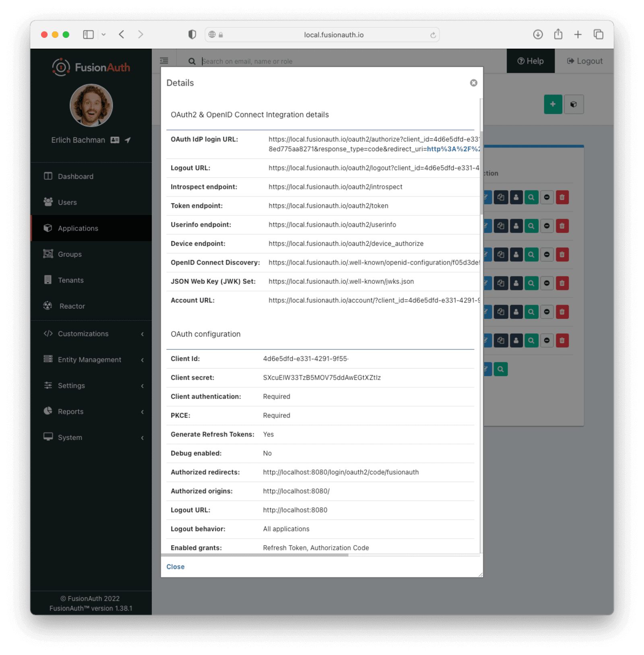
Task: Show Safari sidebar with the sidebar icon
Action: 88,35
